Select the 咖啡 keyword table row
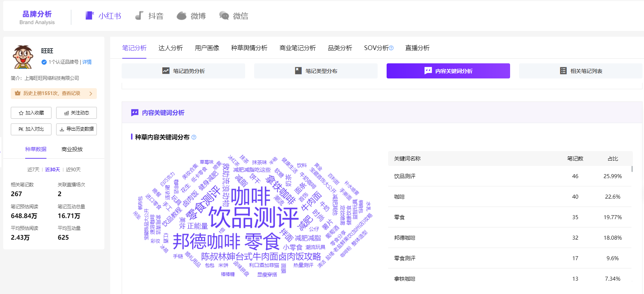 510,197
